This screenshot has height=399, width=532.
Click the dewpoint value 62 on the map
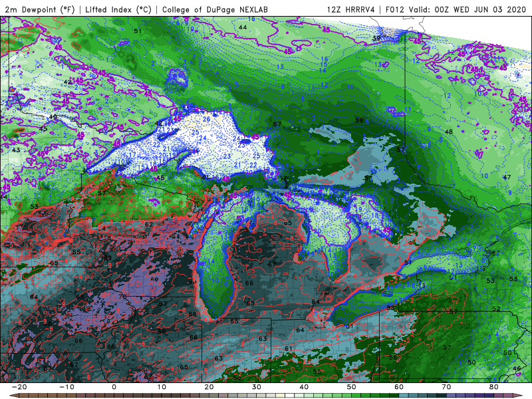click(148, 224)
